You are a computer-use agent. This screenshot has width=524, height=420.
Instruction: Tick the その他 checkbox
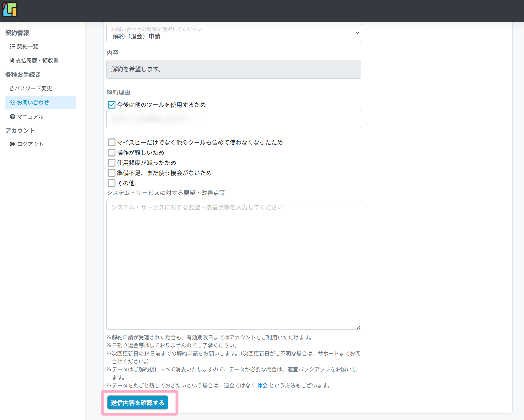[111, 183]
